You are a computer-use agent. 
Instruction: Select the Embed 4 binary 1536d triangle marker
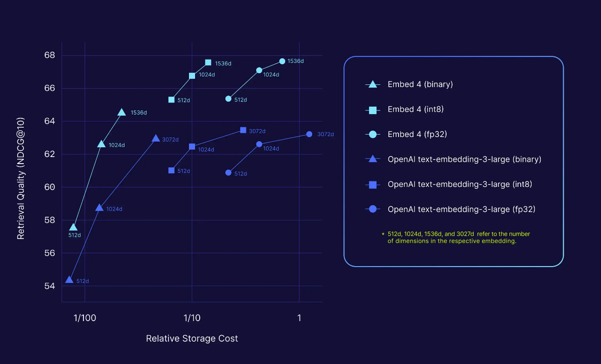(x=122, y=112)
